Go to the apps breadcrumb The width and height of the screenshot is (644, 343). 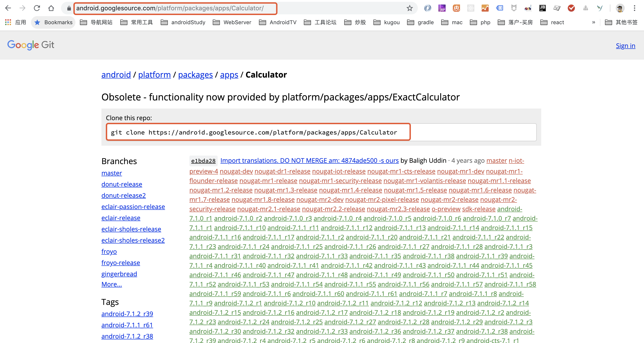coord(229,75)
